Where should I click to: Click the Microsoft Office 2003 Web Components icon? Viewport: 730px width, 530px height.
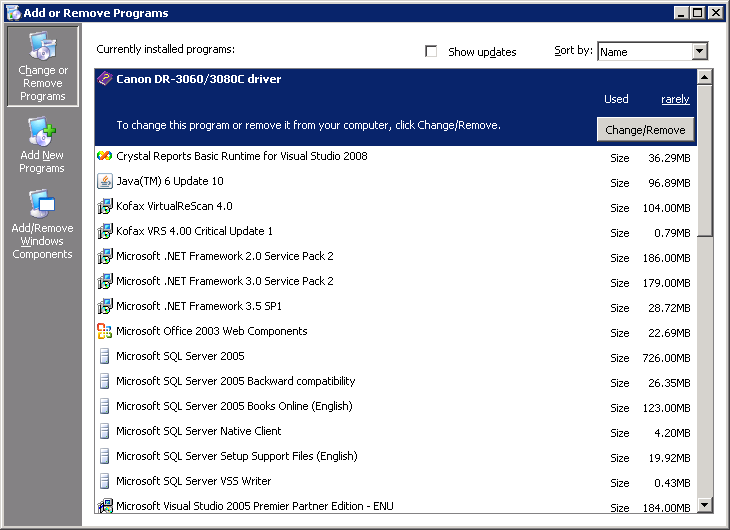(105, 331)
